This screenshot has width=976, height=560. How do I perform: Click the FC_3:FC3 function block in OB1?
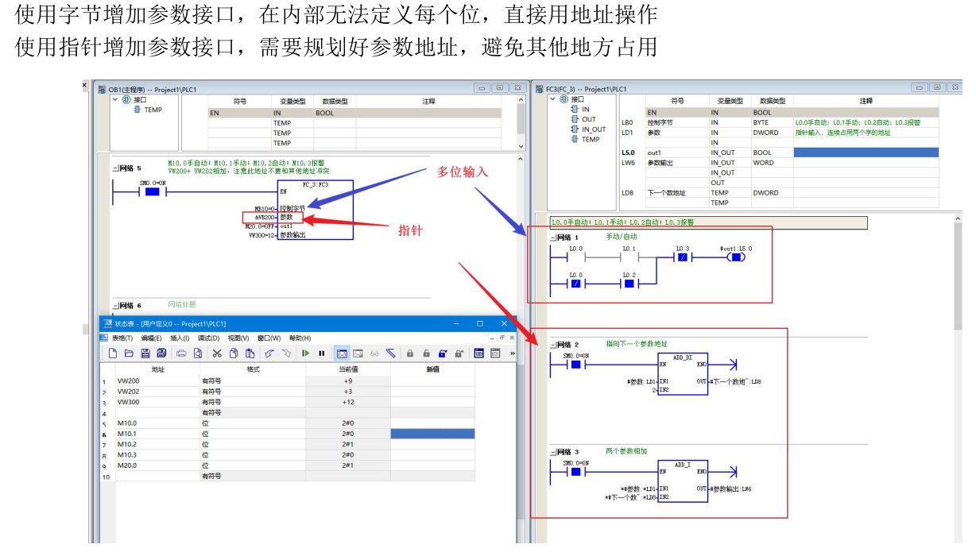(x=316, y=211)
